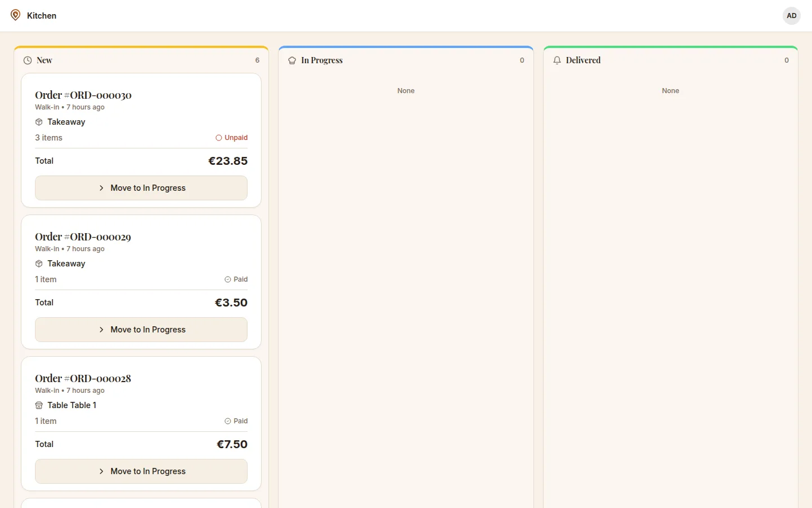Click the Kitchen logo pin icon
Image resolution: width=812 pixels, height=508 pixels.
pyautogui.click(x=16, y=15)
